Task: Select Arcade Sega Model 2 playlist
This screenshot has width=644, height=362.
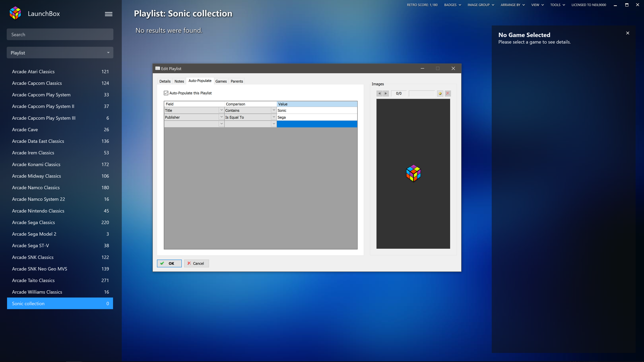Action: click(x=60, y=234)
